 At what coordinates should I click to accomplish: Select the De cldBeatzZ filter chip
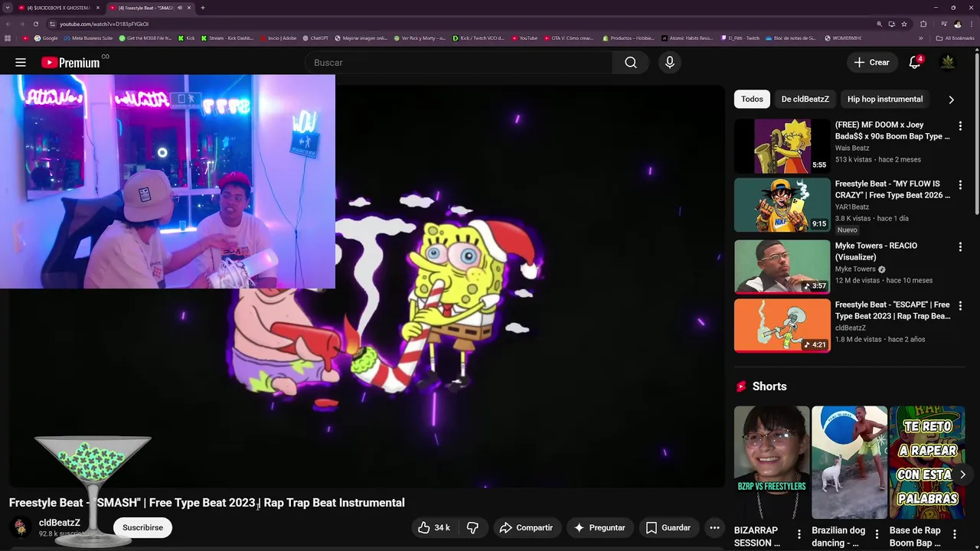805,99
